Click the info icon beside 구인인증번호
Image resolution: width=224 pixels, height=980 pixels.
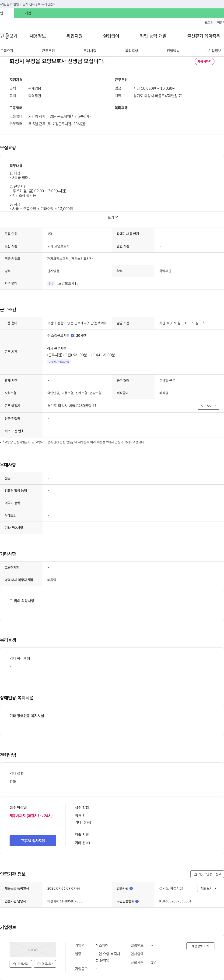pos(137,901)
